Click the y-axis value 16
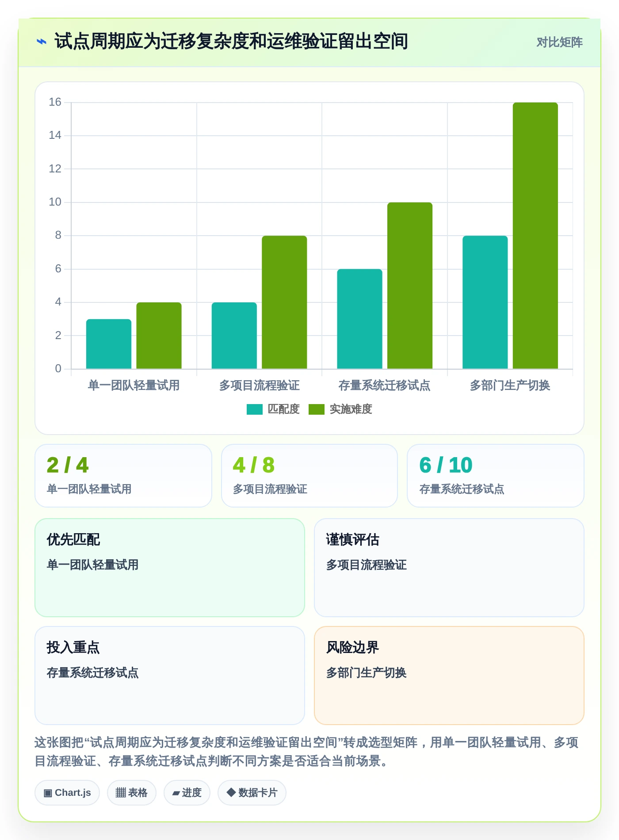This screenshot has height=840, width=619. tap(55, 102)
